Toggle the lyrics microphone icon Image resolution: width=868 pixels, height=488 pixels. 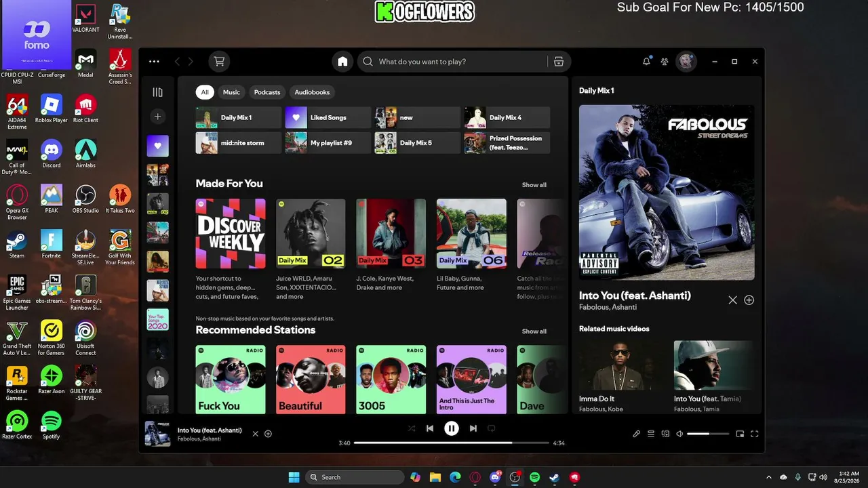click(636, 434)
